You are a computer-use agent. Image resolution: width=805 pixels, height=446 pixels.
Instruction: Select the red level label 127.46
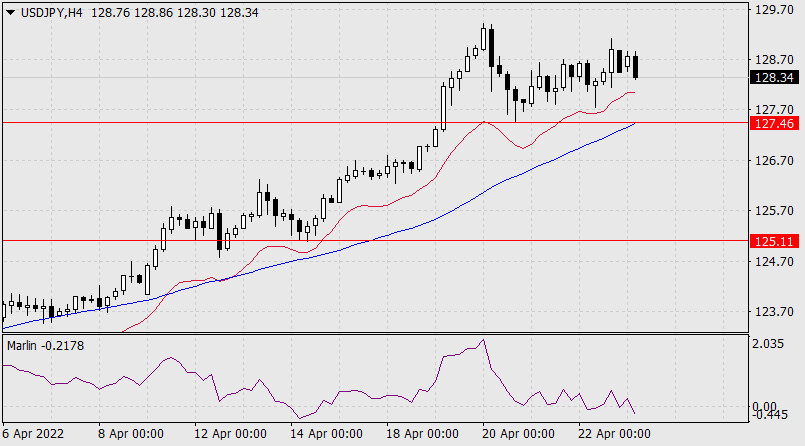(x=774, y=123)
